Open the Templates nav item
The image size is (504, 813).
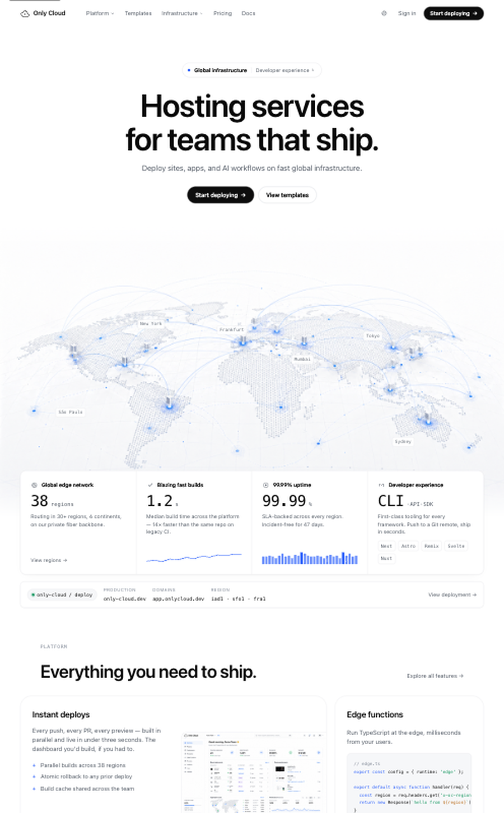click(x=138, y=13)
